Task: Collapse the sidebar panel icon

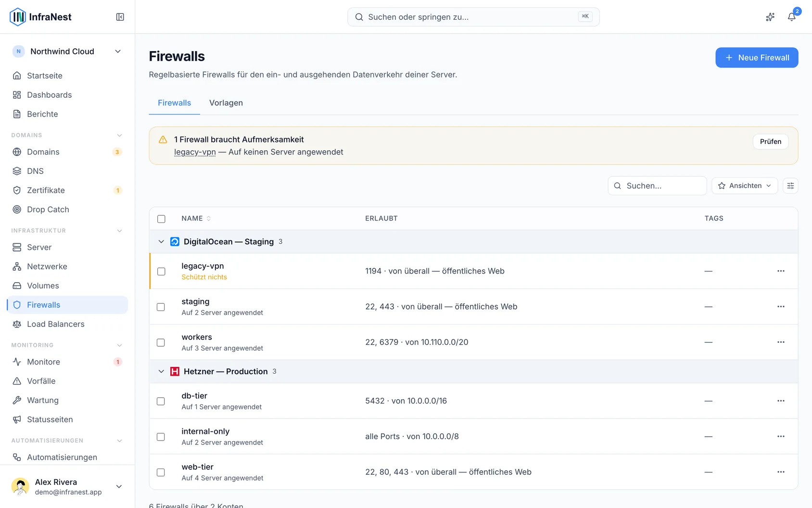Action: 120,17
